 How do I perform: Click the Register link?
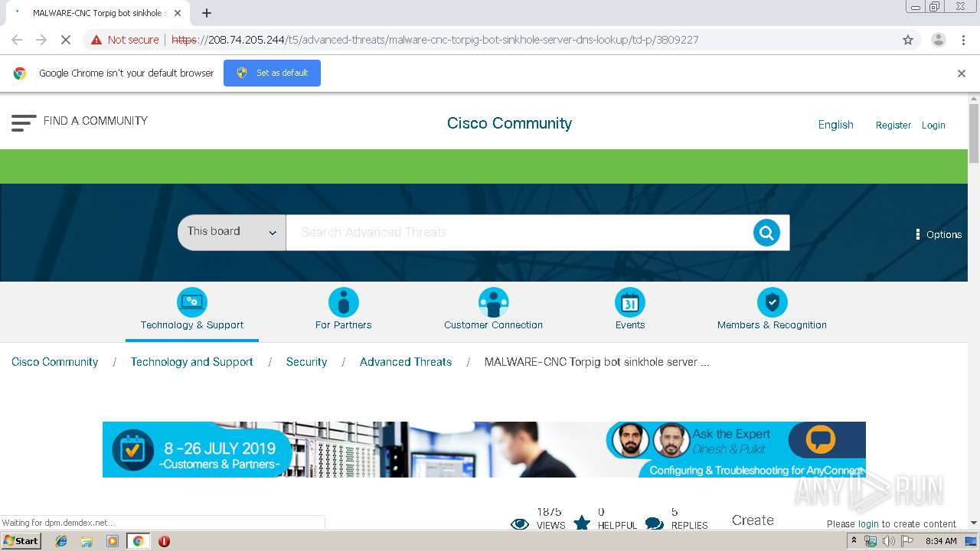point(893,125)
